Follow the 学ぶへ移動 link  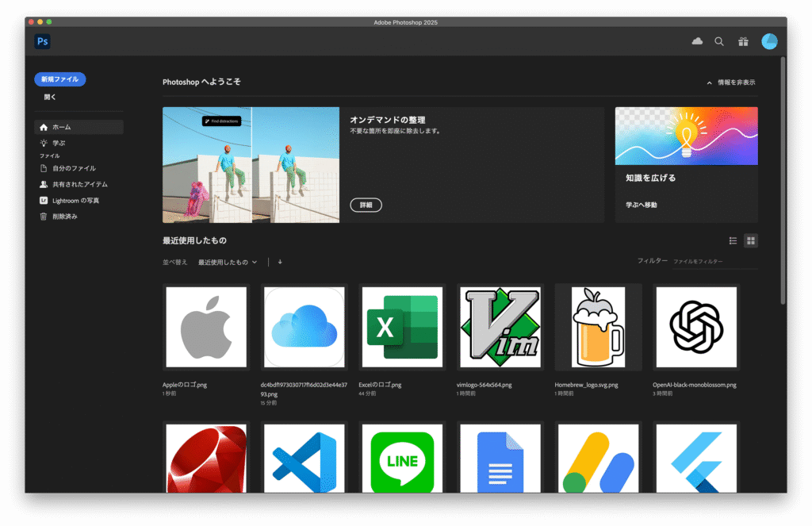coord(641,205)
